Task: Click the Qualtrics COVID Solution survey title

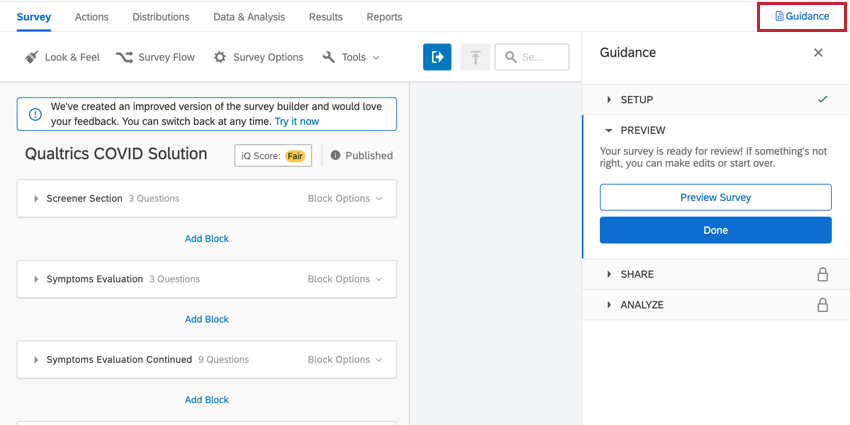Action: [x=116, y=154]
